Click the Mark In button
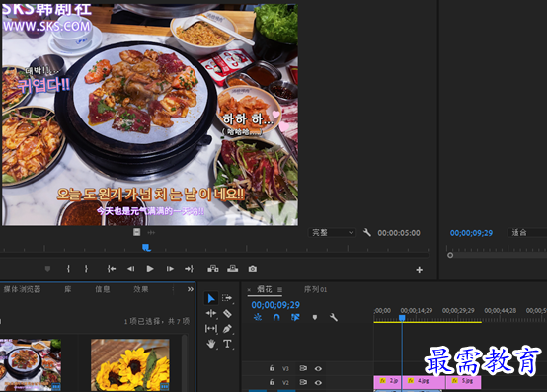The image size is (547, 392). (x=68, y=269)
